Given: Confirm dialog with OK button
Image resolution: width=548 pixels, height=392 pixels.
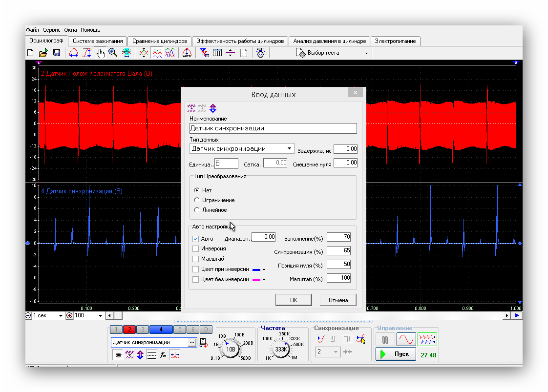Looking at the screenshot, I should [294, 300].
